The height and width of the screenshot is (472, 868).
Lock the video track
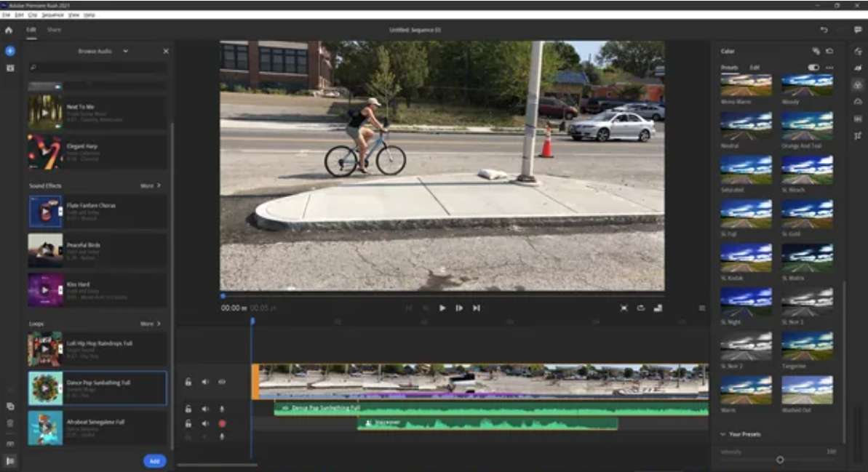click(x=188, y=382)
